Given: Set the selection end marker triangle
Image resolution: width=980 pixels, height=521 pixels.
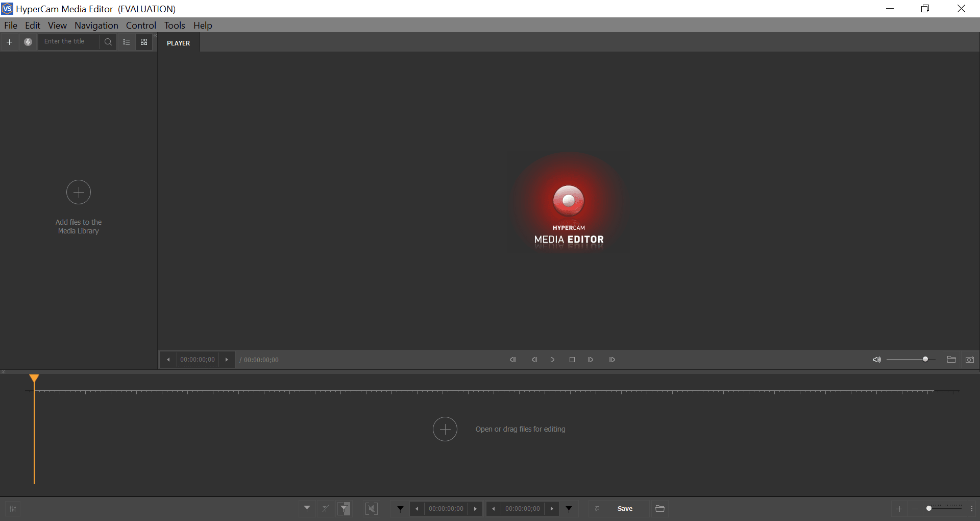Looking at the screenshot, I should [x=569, y=509].
